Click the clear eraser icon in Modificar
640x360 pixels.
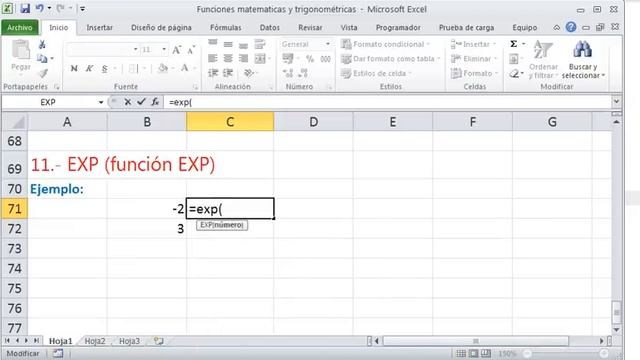click(x=514, y=74)
